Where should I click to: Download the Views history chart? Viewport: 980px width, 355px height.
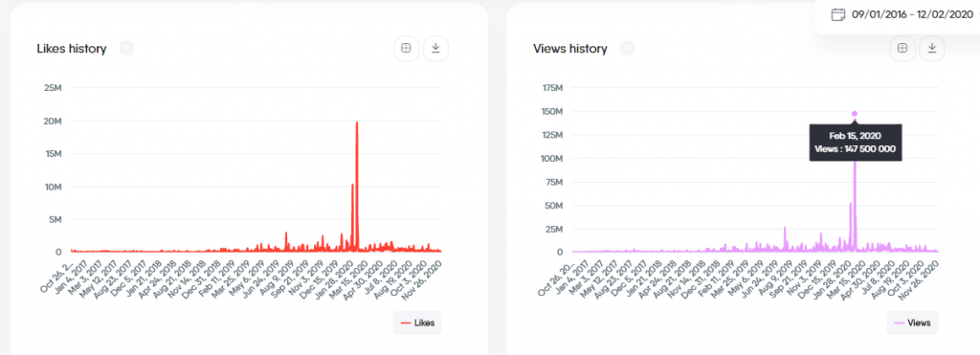(x=932, y=48)
